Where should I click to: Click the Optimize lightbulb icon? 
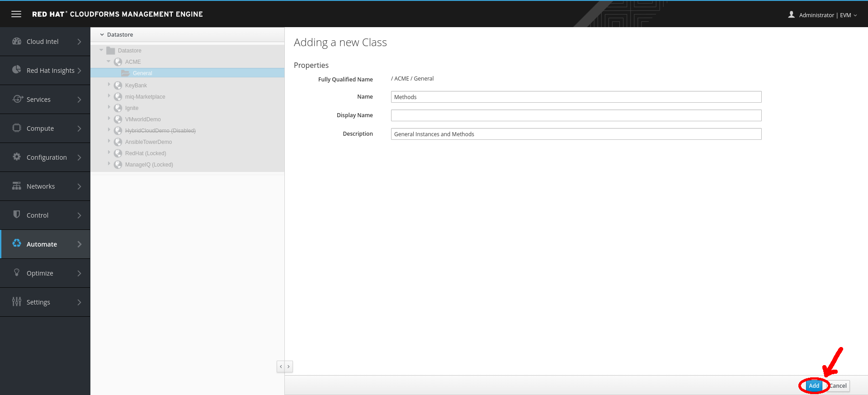tap(17, 272)
